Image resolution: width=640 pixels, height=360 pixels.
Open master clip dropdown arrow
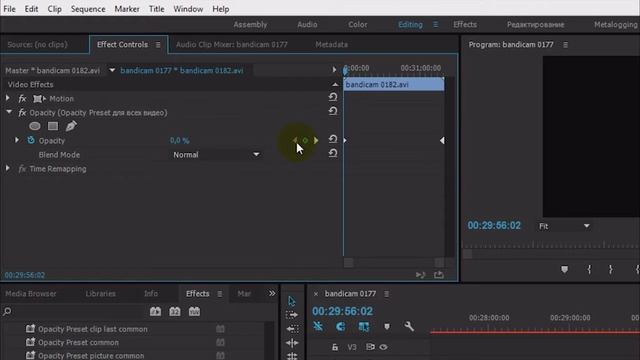pyautogui.click(x=112, y=70)
